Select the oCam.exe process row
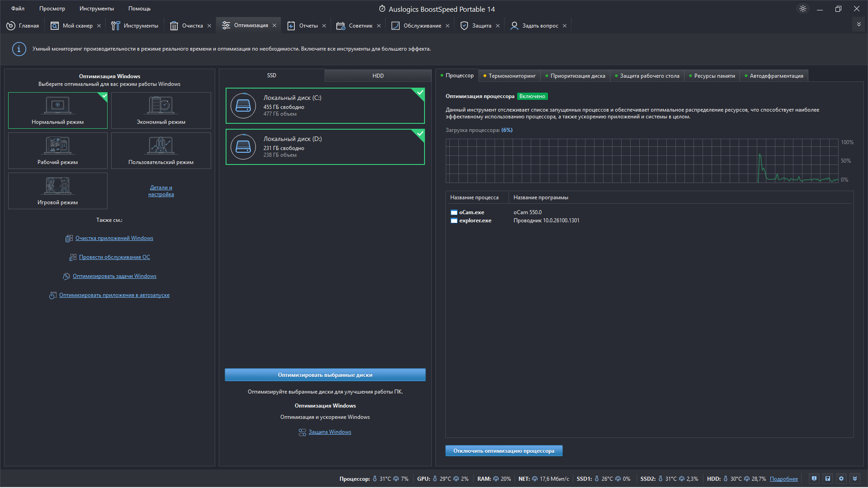Screen dimensions: 868x488 click(x=649, y=212)
